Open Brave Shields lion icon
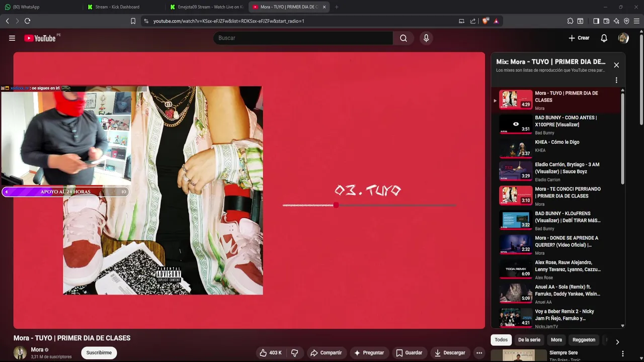The image size is (644, 362). [x=486, y=21]
